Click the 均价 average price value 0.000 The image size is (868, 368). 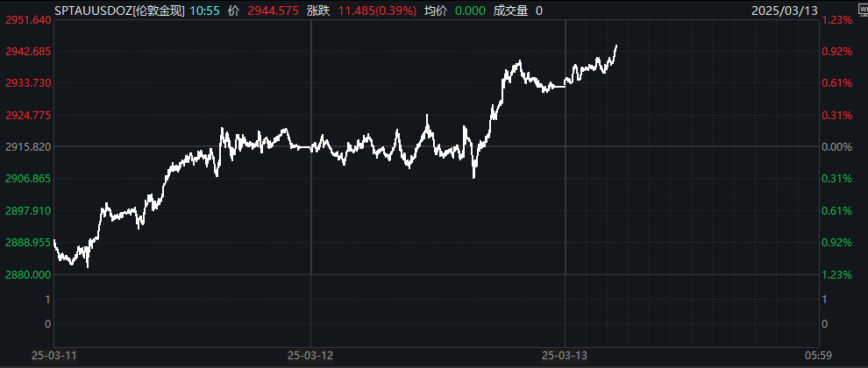pyautogui.click(x=471, y=11)
